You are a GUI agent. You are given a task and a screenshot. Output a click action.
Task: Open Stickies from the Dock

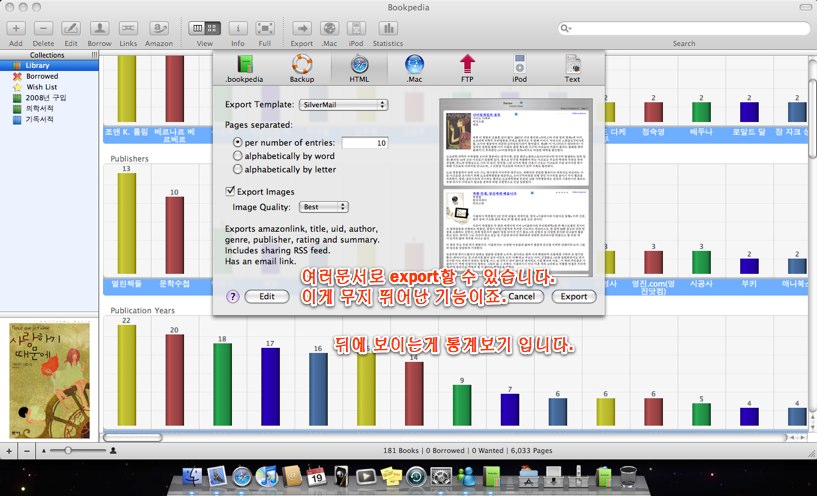point(391,476)
